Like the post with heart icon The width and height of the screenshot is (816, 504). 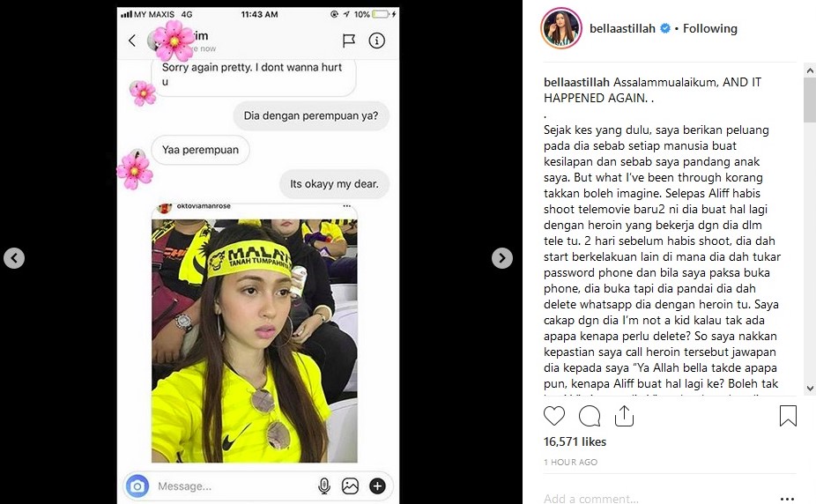click(x=554, y=416)
